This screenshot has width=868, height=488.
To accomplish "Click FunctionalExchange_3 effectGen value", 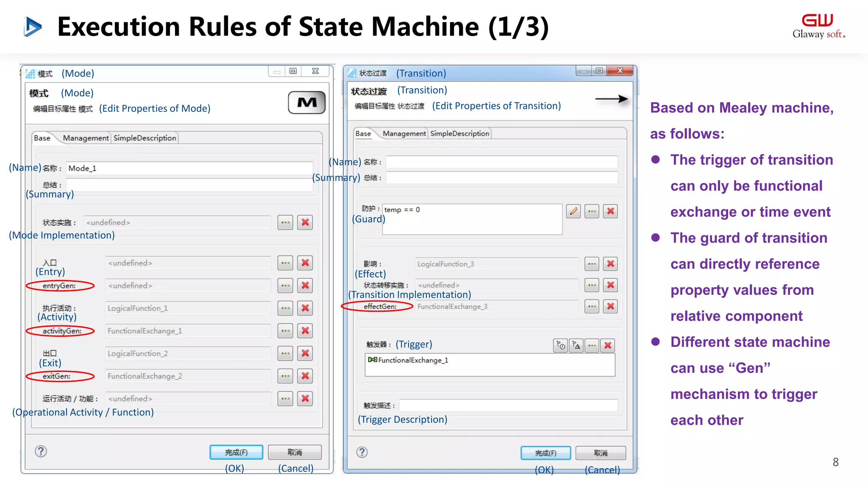I will (496, 306).
